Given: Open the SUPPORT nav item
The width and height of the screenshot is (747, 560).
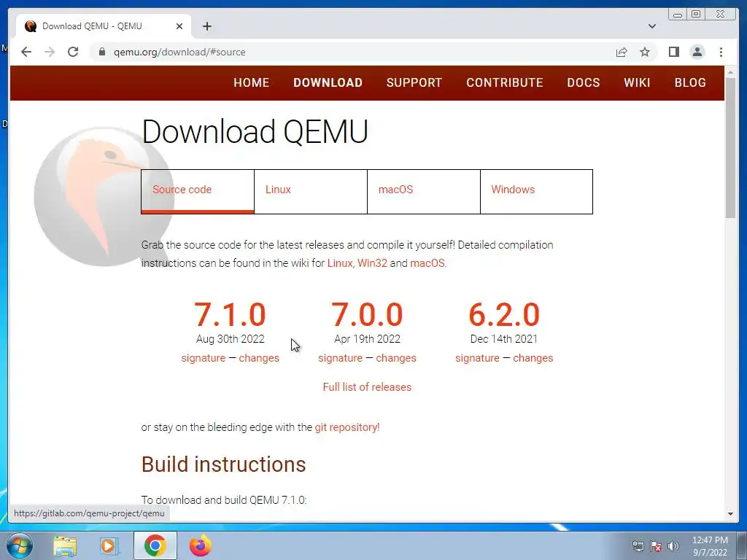Looking at the screenshot, I should pyautogui.click(x=414, y=82).
